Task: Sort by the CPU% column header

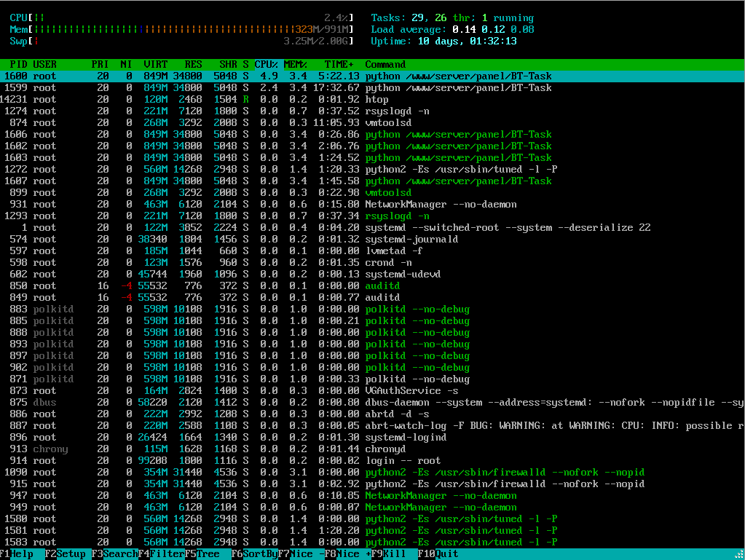Action: (x=266, y=64)
